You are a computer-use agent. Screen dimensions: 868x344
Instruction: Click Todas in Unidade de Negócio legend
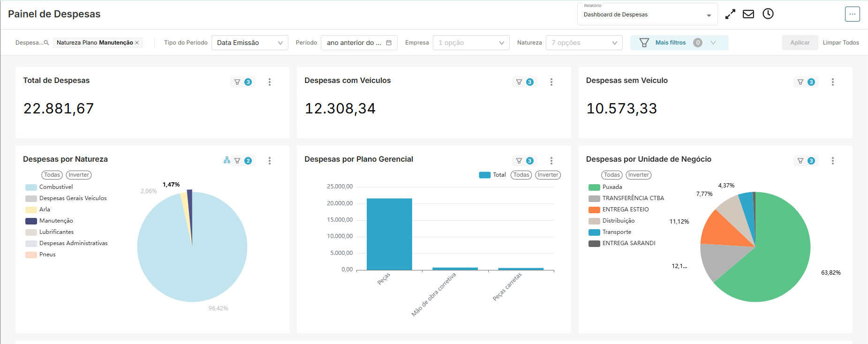pyautogui.click(x=612, y=175)
